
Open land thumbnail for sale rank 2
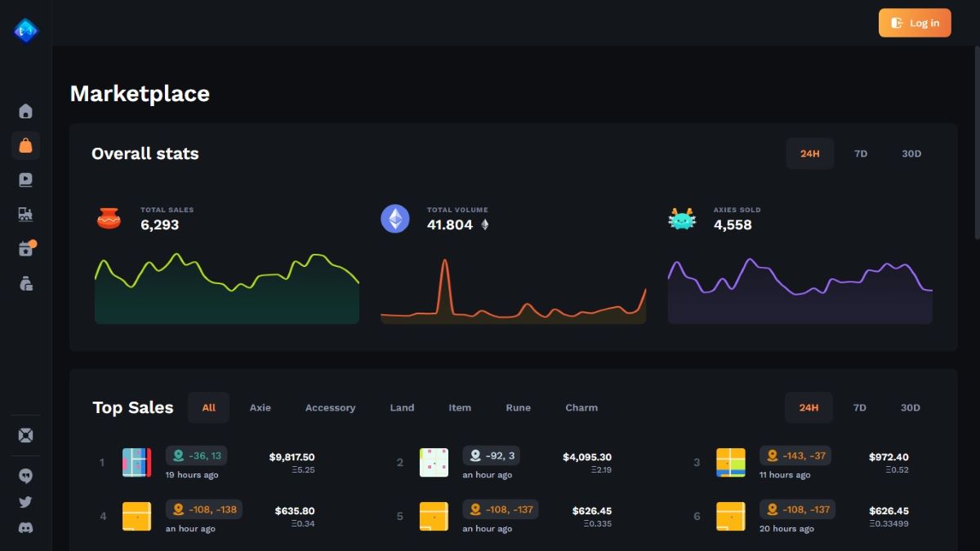click(434, 462)
